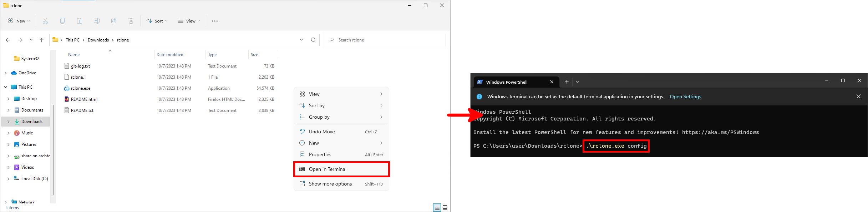
Task: Choose Show more options in context menu
Action: (341, 184)
